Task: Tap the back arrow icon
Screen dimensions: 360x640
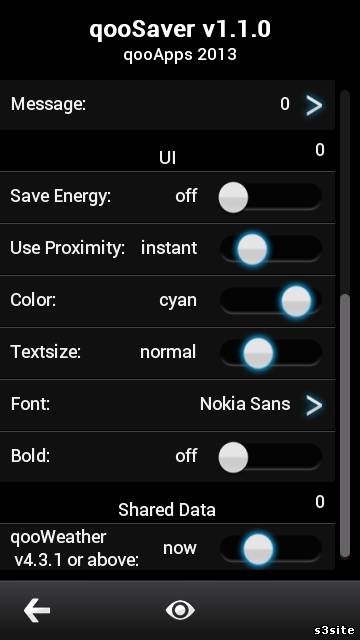Action: [x=37, y=610]
